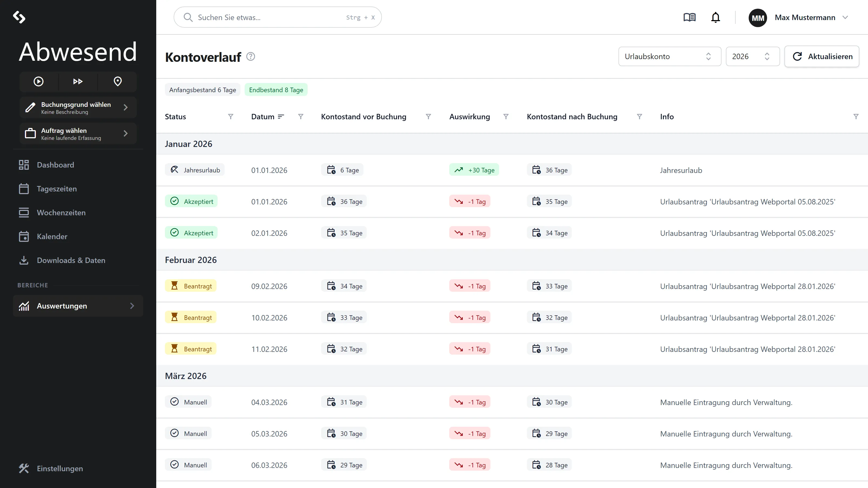Click the search input field
Viewport: 868px width, 488px height.
pos(277,17)
